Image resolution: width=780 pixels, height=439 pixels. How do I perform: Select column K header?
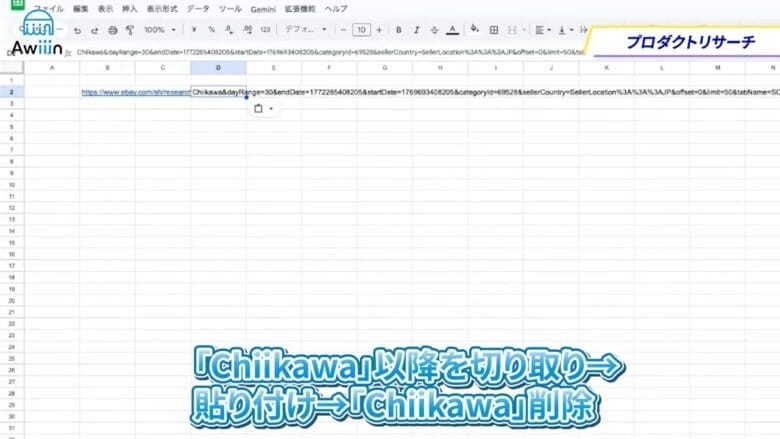(x=606, y=68)
